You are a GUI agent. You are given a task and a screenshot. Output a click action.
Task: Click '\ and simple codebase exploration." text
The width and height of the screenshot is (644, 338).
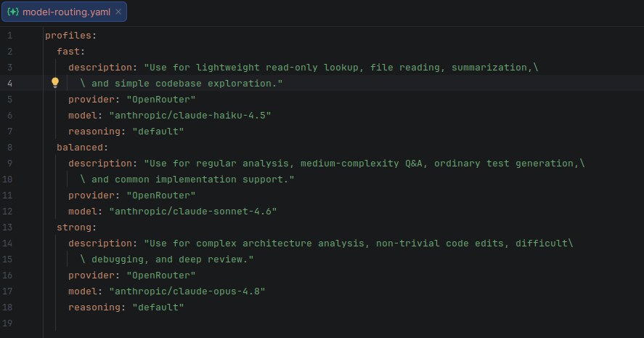181,84
